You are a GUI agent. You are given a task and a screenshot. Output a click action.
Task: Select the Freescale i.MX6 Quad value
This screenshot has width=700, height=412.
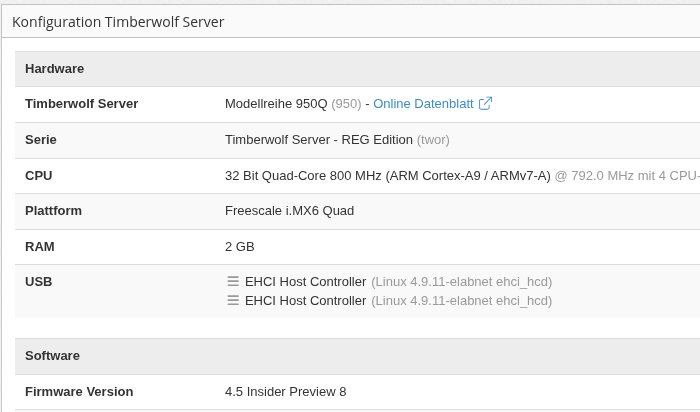coord(289,211)
